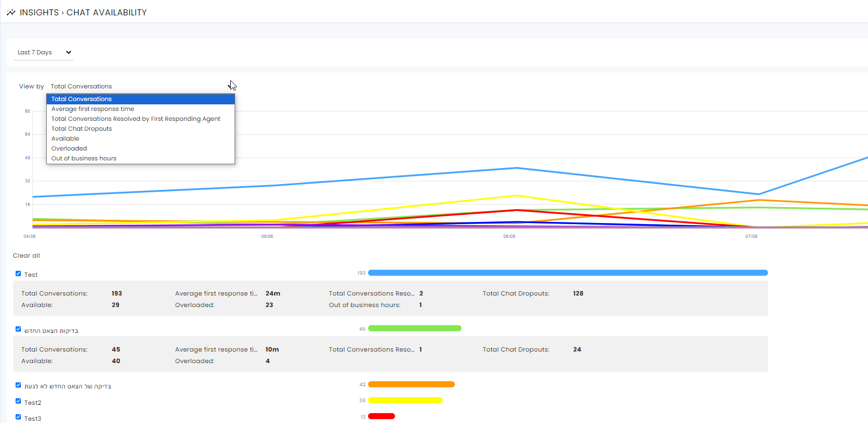The height and width of the screenshot is (423, 868).
Task: Select Total Chat Dropouts option
Action: pyautogui.click(x=141, y=129)
